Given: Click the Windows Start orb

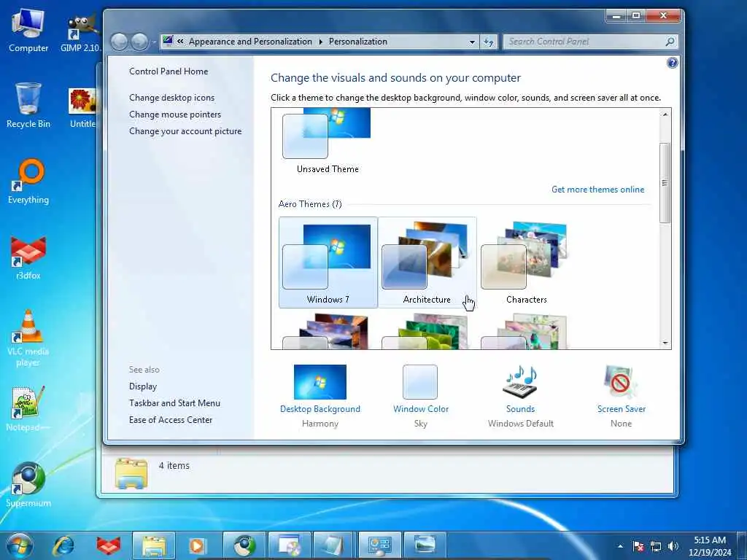Looking at the screenshot, I should click(20, 545).
